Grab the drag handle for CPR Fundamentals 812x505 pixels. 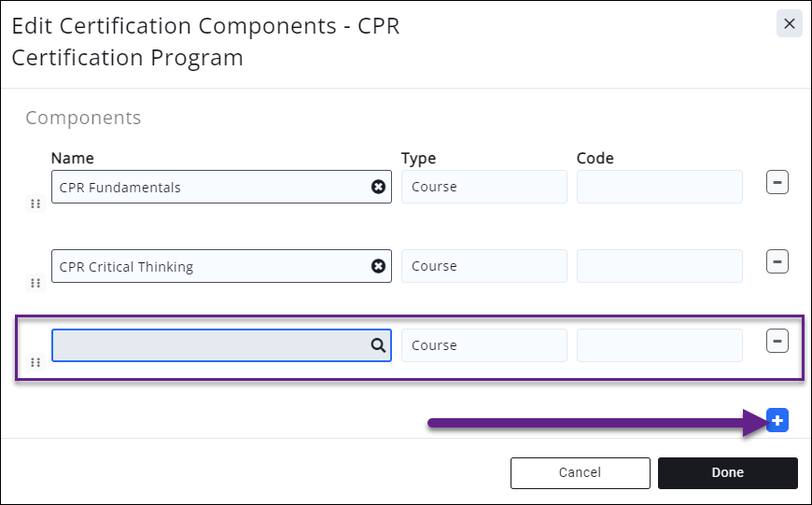click(x=35, y=203)
